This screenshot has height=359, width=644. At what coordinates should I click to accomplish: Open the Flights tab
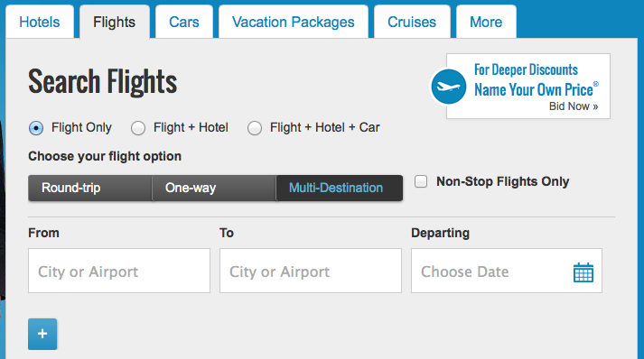pos(114,22)
